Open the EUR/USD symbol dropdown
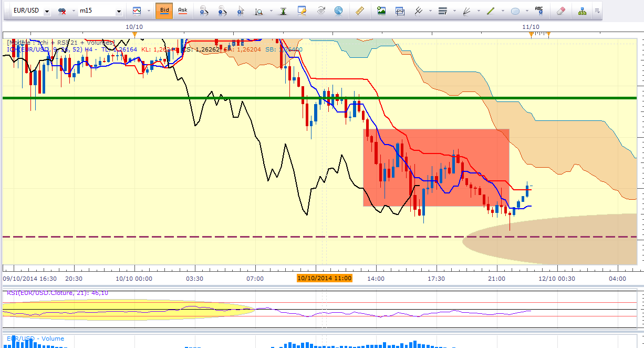The width and height of the screenshot is (644, 348). [47, 11]
